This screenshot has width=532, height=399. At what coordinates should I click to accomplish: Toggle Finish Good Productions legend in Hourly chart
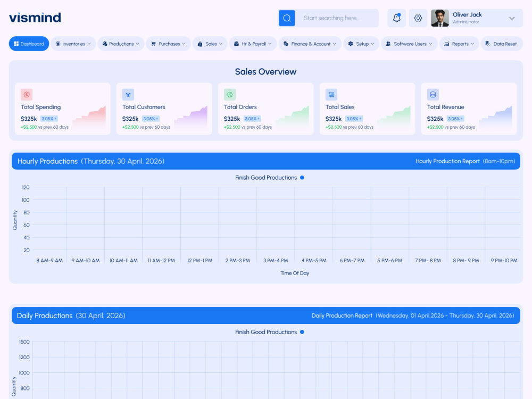269,178
